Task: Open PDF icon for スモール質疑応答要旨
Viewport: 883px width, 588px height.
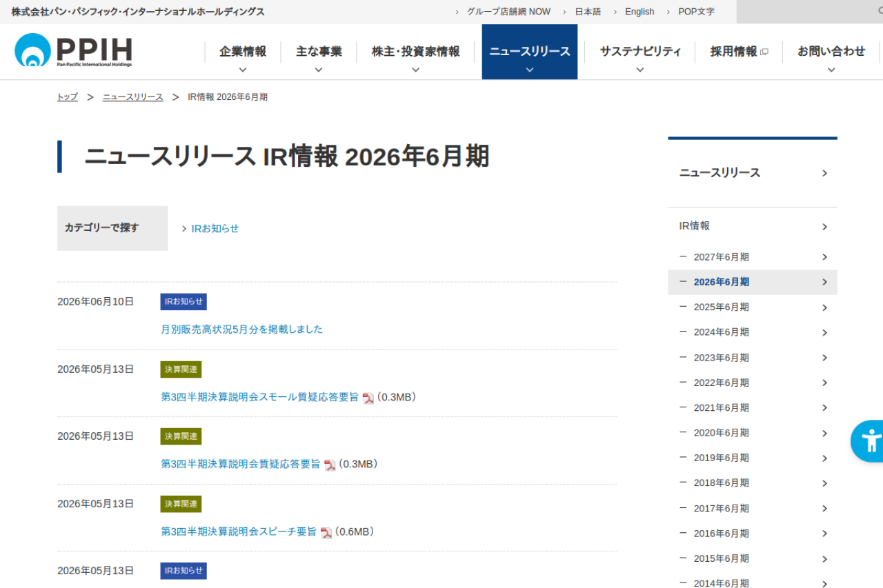Action: point(368,398)
